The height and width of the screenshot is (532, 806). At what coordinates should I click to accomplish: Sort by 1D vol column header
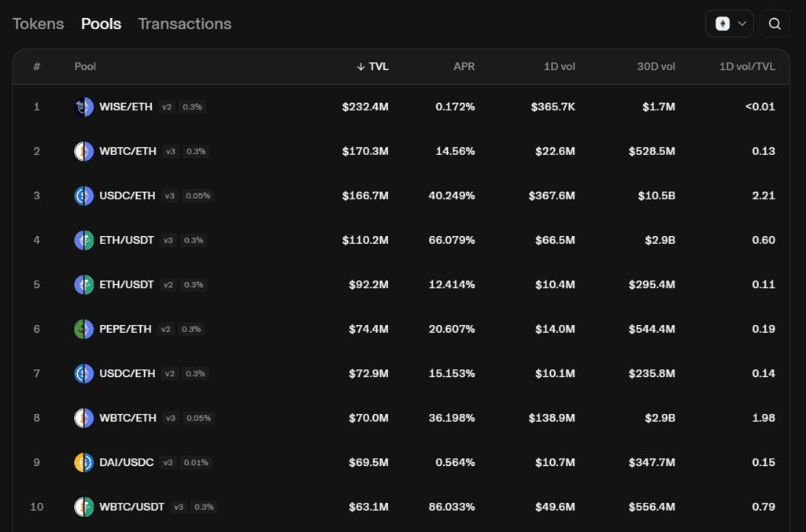tap(560, 66)
